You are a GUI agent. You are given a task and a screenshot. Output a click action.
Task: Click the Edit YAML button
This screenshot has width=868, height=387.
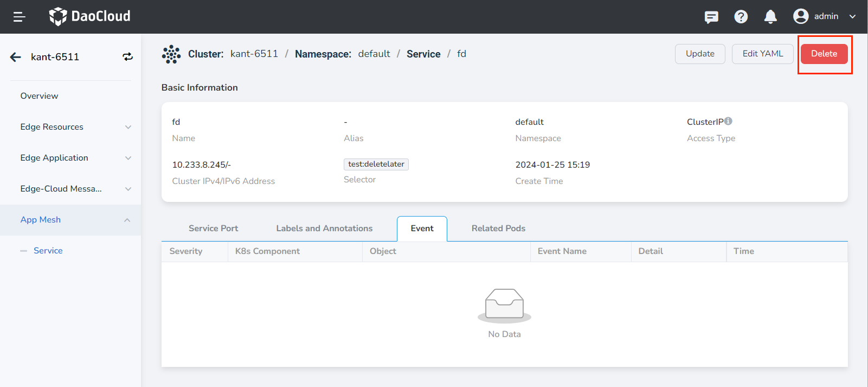click(762, 54)
